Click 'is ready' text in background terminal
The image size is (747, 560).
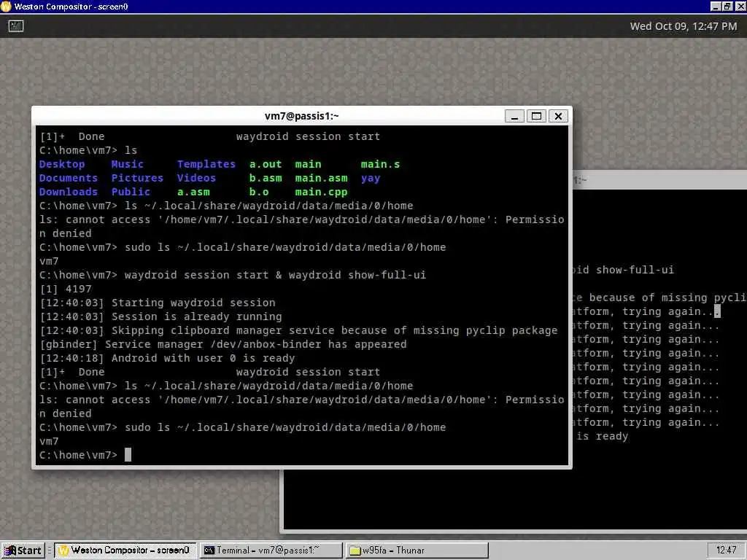602,436
